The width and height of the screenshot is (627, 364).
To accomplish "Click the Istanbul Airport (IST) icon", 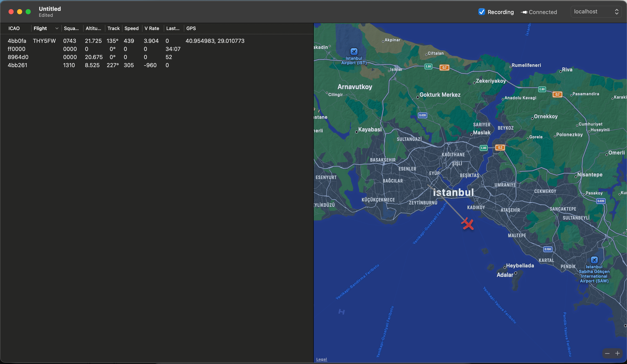I will (354, 51).
